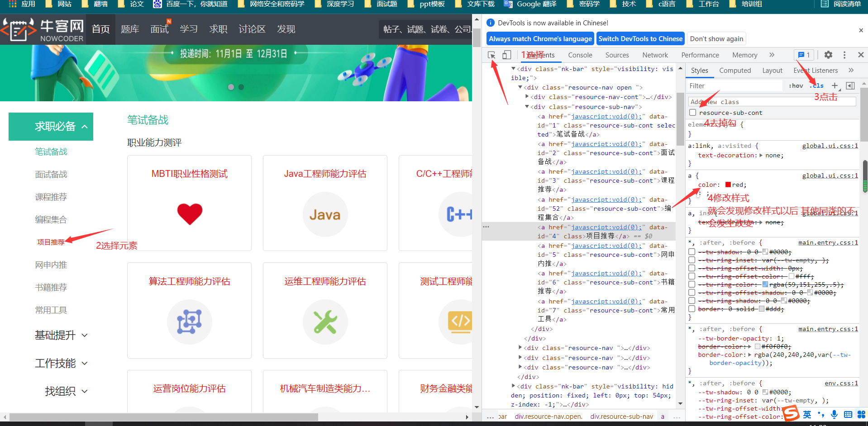868x426 pixels.
Task: Toggle the --tw-ring-inset property checkbox
Action: click(692, 260)
